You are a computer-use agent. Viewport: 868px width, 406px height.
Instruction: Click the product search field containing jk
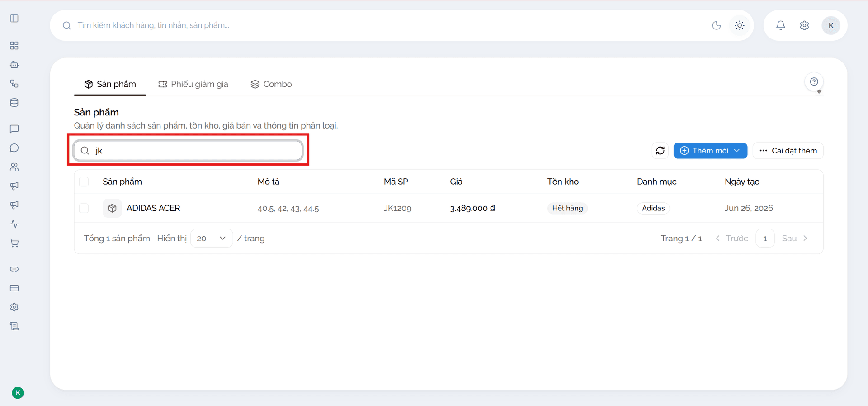188,151
